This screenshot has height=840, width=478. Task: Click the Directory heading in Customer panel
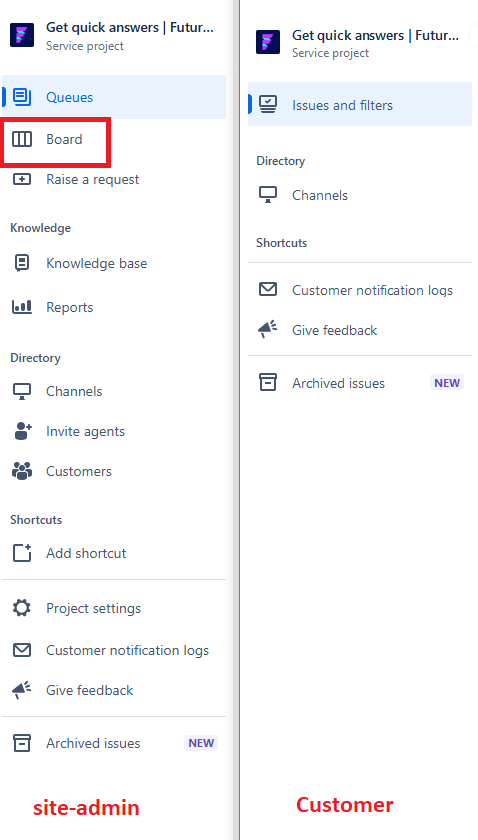pyautogui.click(x=281, y=161)
